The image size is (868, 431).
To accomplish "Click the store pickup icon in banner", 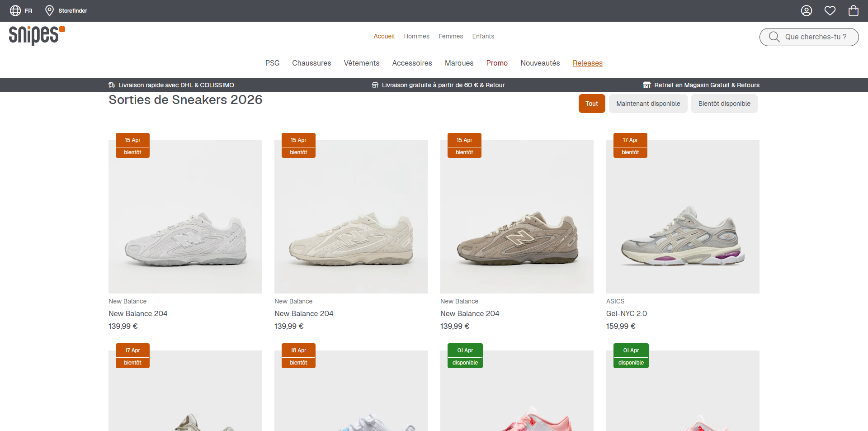I will (647, 85).
